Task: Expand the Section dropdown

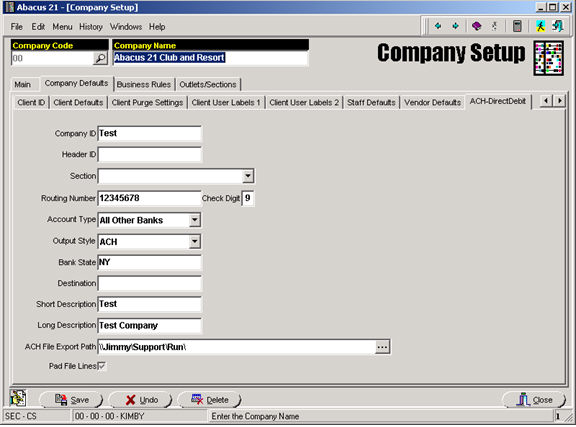Action: point(248,176)
